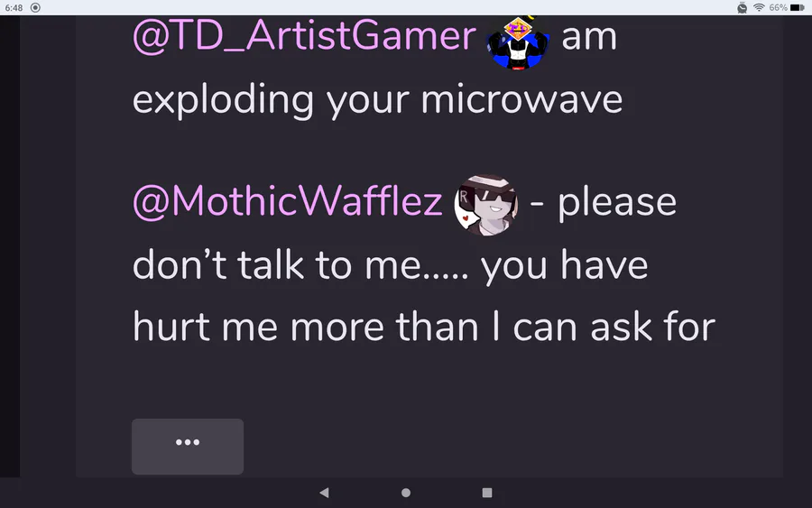
Task: Open the @MothicWafflez mention link
Action: 288,202
